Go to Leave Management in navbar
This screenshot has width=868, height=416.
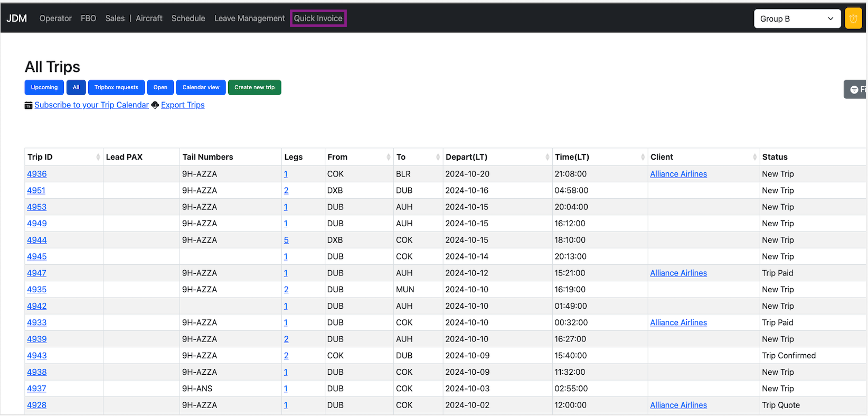tap(249, 19)
